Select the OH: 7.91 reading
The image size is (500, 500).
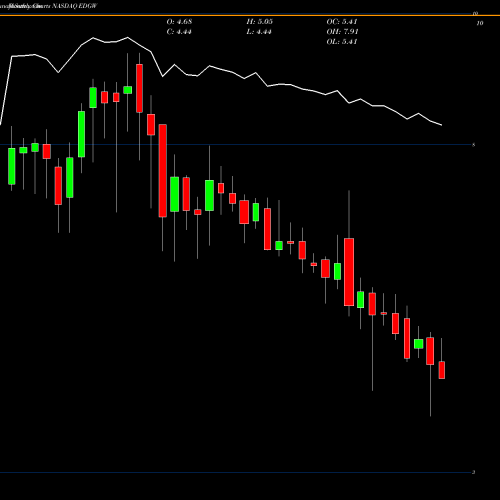tap(342, 32)
